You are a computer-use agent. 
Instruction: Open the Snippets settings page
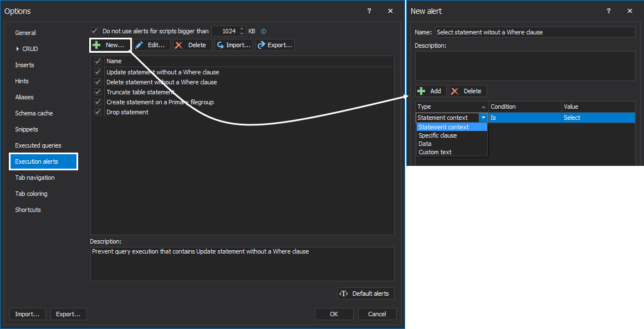click(27, 129)
